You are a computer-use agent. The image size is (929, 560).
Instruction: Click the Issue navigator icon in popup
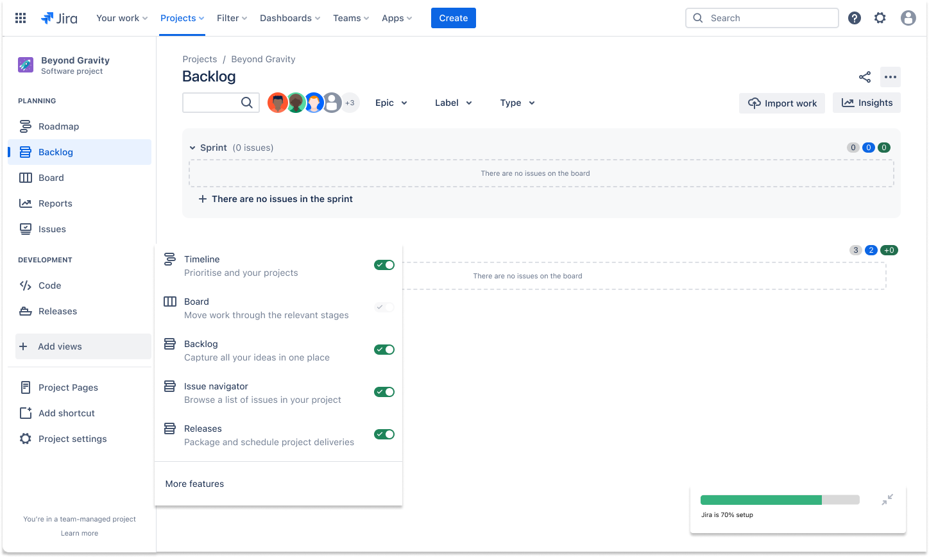pos(170,386)
